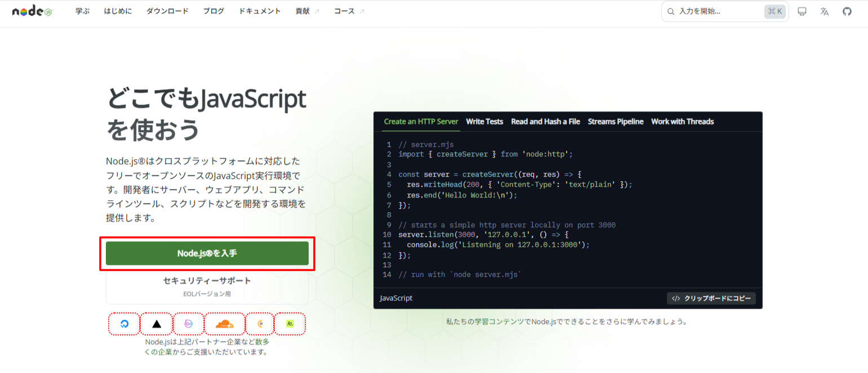The width and height of the screenshot is (868, 373).
Task: Open the green /c. partner logo
Action: 290,324
